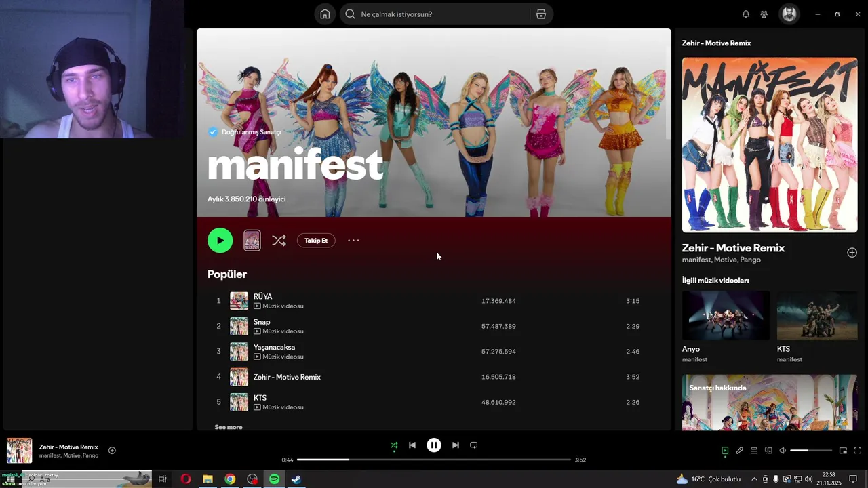Toggle shuffle in playback controls
Image resolution: width=868 pixels, height=488 pixels.
tap(394, 445)
